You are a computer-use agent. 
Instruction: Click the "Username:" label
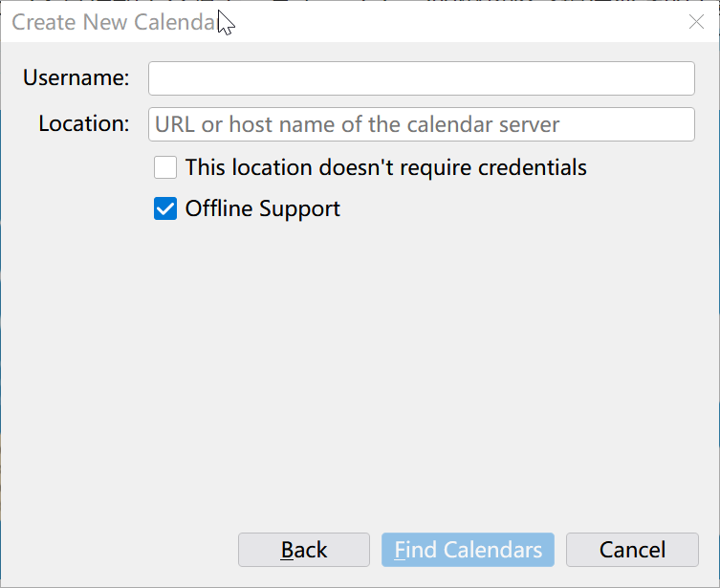[76, 77]
